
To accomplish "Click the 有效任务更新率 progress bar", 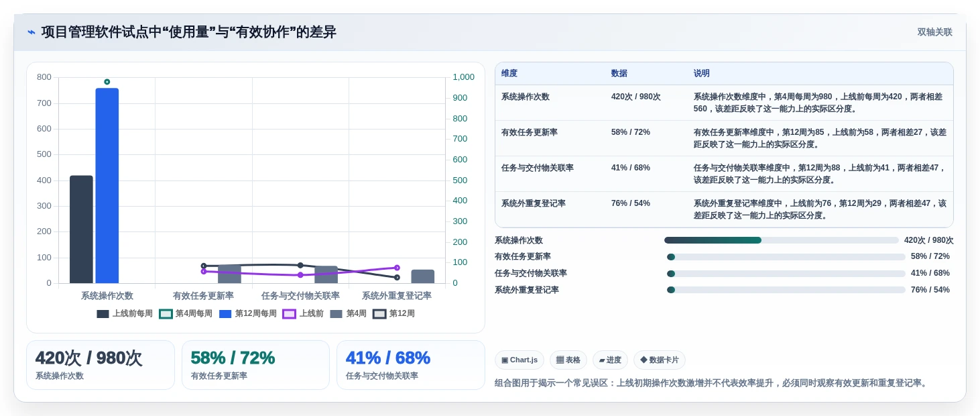I will point(786,257).
